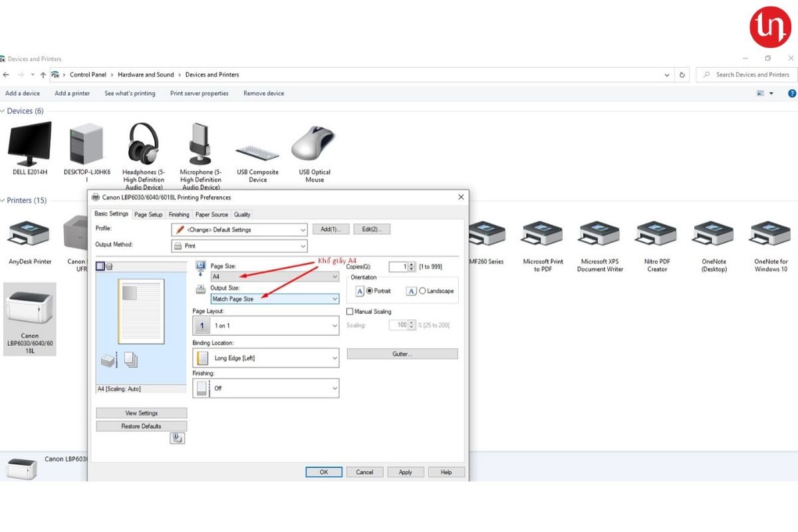This screenshot has width=798, height=532.
Task: Click Hardware and Sound in breadcrumb
Action: click(146, 75)
